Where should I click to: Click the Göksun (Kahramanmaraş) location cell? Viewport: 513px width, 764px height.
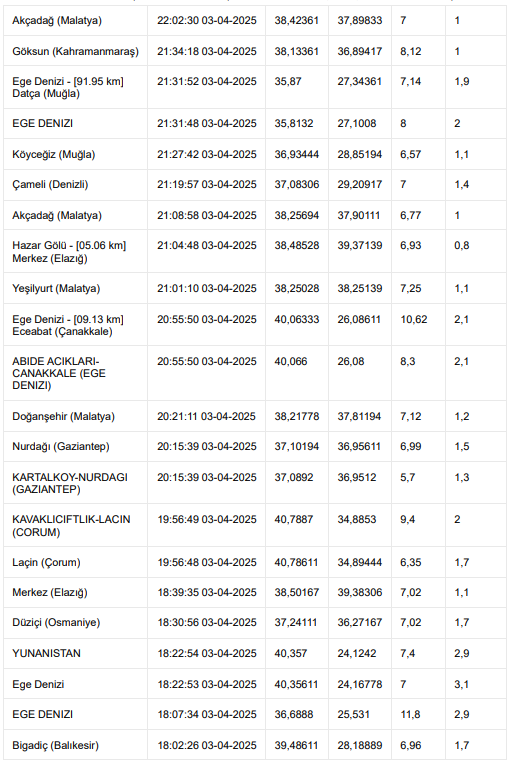tap(75, 51)
